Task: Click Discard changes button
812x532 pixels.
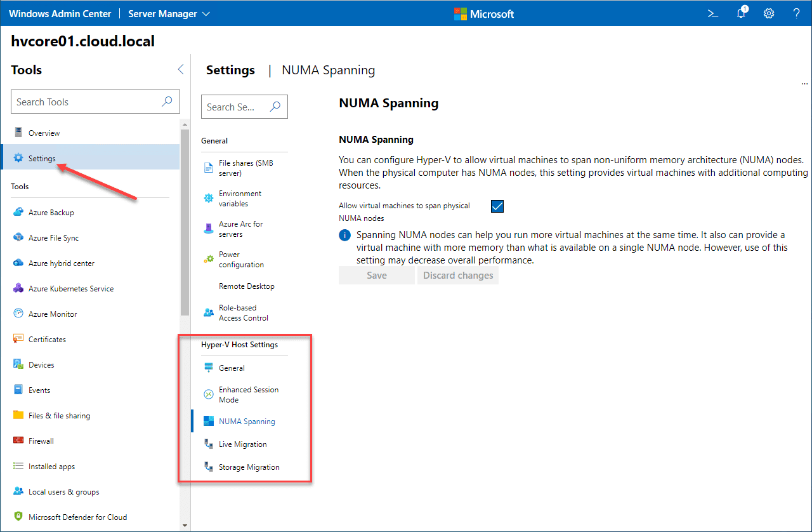Action: click(x=458, y=276)
